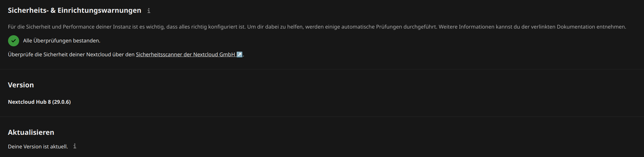644x157 pixels.
Task: Open info icon beside Sicherheits- & Einrichtungswarnungen heading
Action: pos(149,11)
